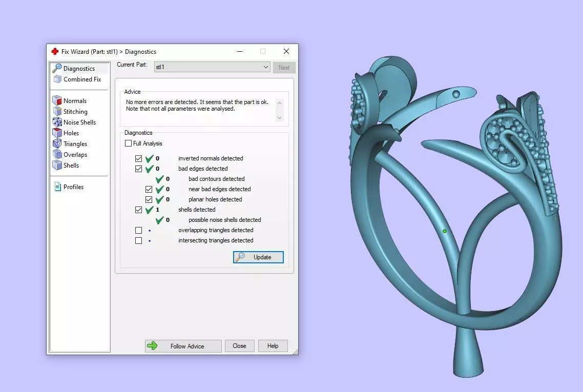The height and width of the screenshot is (392, 583).
Task: Open the Current Part dropdown
Action: [x=212, y=67]
